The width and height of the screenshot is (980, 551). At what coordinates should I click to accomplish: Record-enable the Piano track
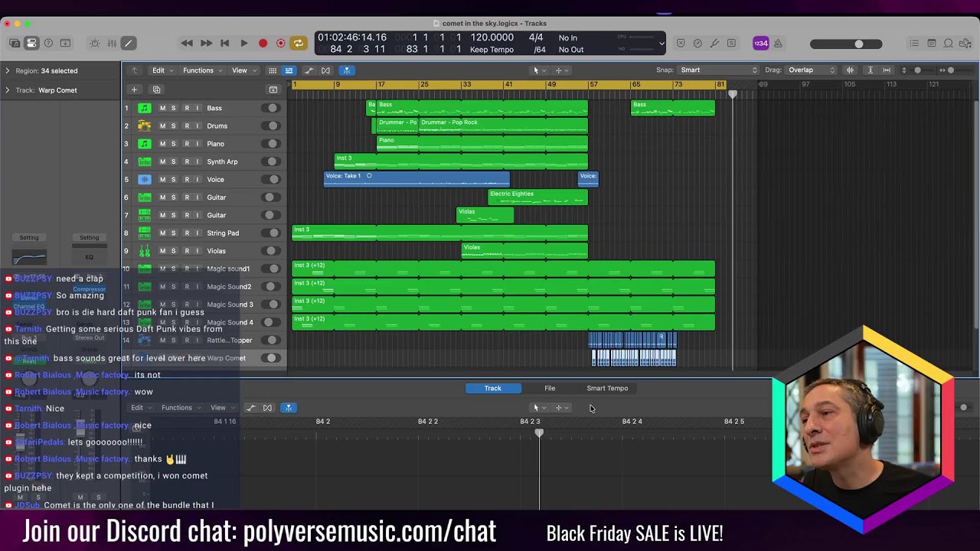(186, 144)
